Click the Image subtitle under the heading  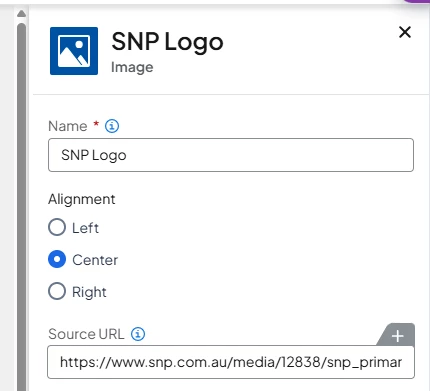[x=132, y=67]
